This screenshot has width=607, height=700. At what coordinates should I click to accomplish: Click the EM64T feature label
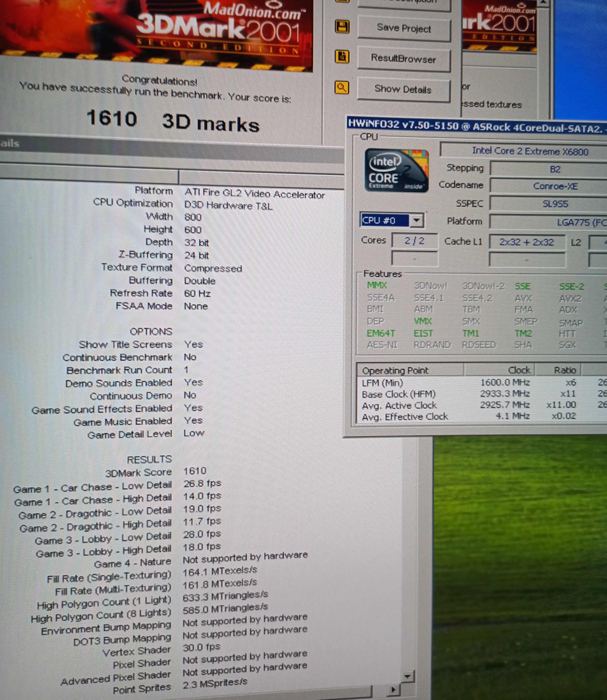coord(381,333)
